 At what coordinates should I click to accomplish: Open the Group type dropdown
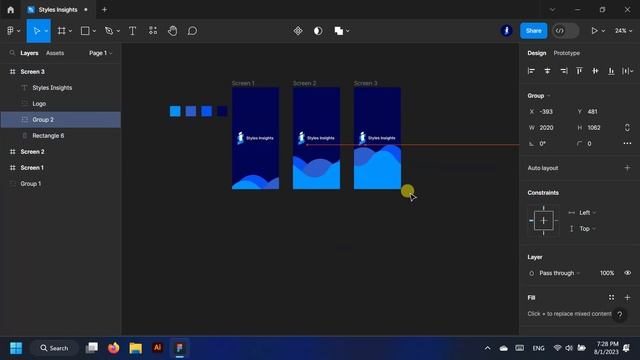(539, 96)
